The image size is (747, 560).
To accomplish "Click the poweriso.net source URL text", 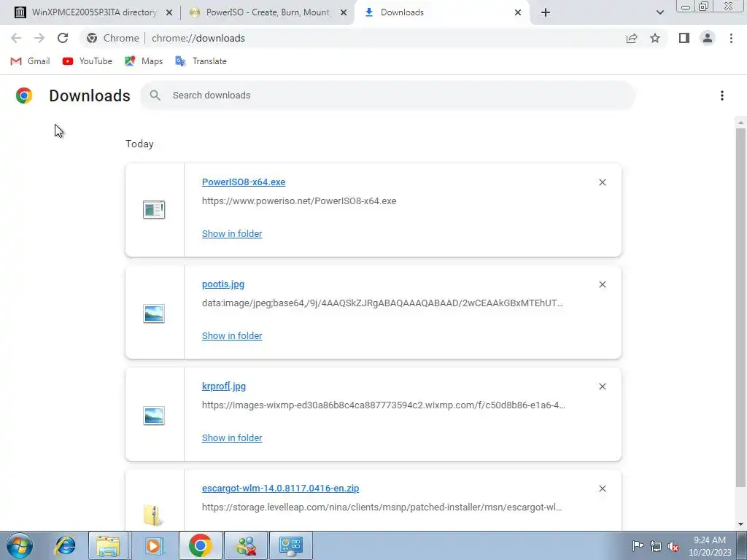I will [299, 201].
